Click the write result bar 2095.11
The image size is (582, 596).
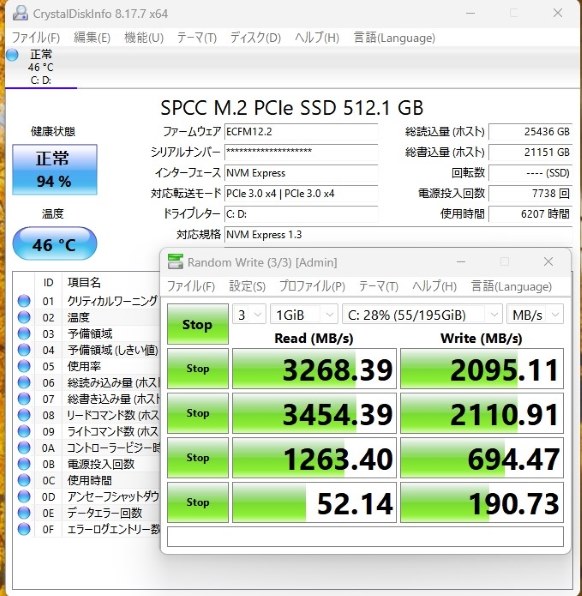tap(482, 368)
